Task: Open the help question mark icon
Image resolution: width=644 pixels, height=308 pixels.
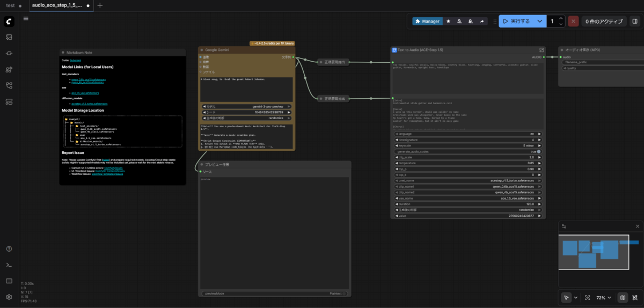Action: 9,248
